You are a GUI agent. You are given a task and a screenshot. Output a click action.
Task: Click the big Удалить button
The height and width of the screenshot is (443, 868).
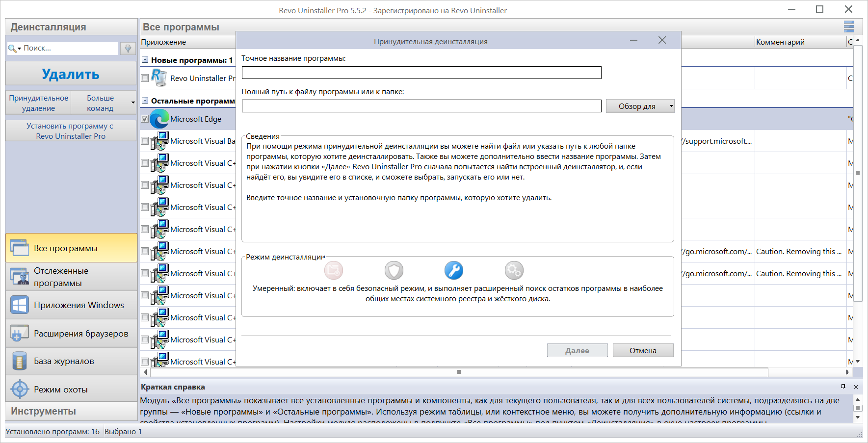(71, 74)
